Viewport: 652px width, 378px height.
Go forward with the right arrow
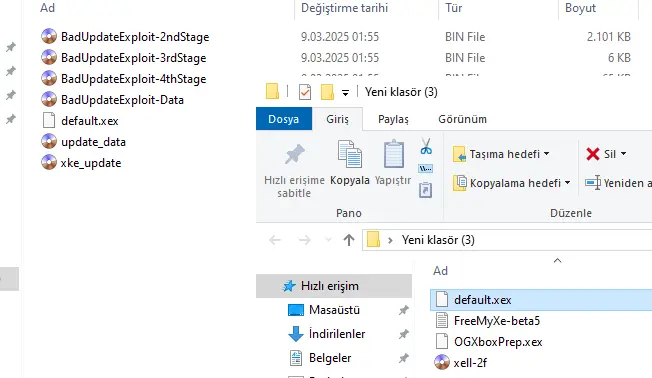(305, 240)
